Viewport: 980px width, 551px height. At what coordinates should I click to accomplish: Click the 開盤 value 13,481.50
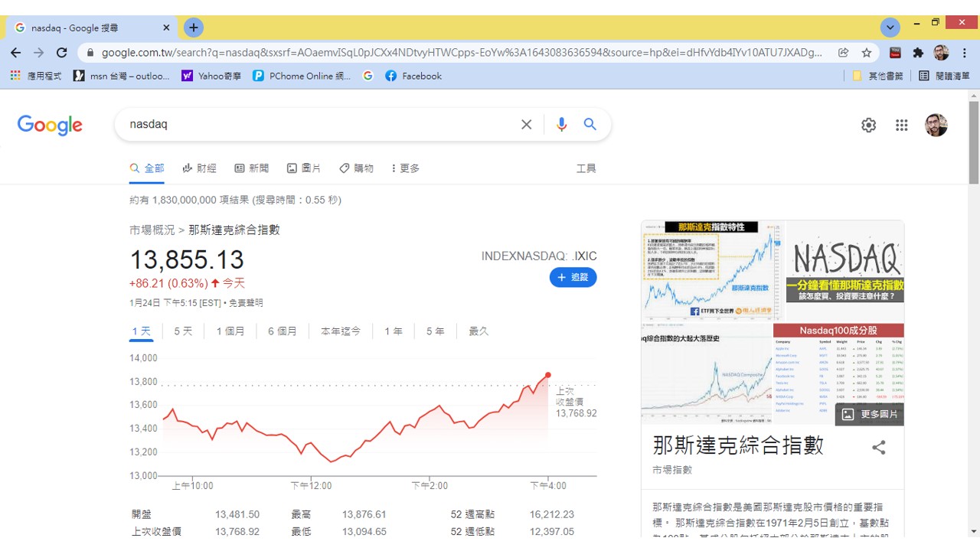237,514
